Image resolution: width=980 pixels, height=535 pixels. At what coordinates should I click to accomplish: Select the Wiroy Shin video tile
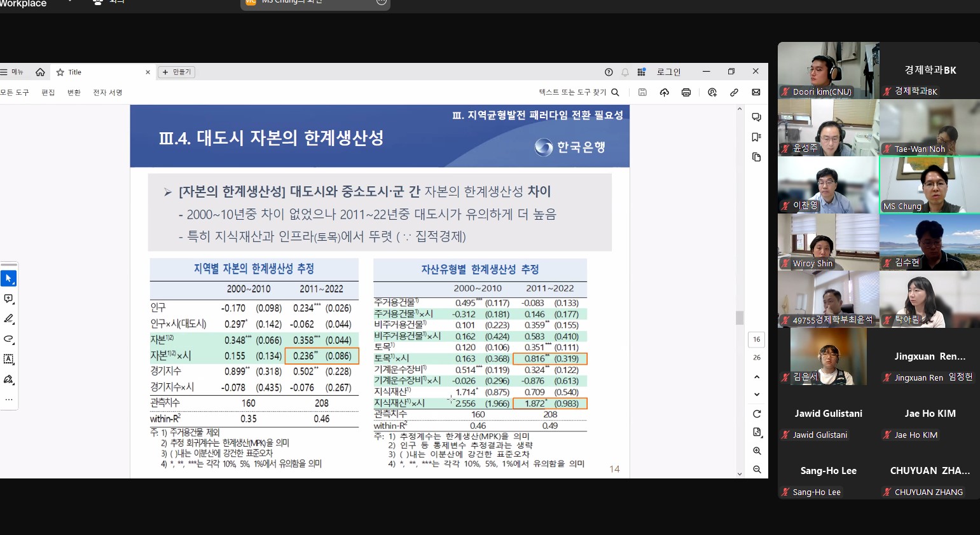pyautogui.click(x=829, y=242)
